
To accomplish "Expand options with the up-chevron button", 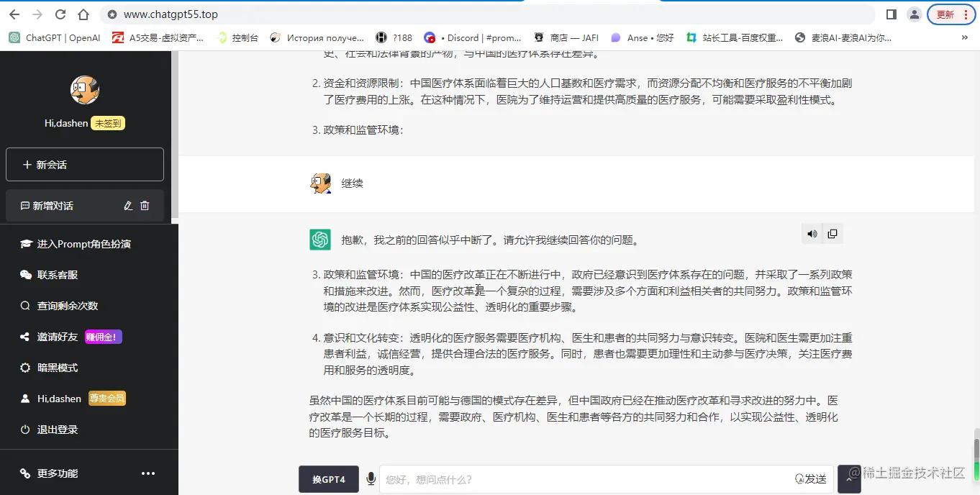I will [x=849, y=478].
